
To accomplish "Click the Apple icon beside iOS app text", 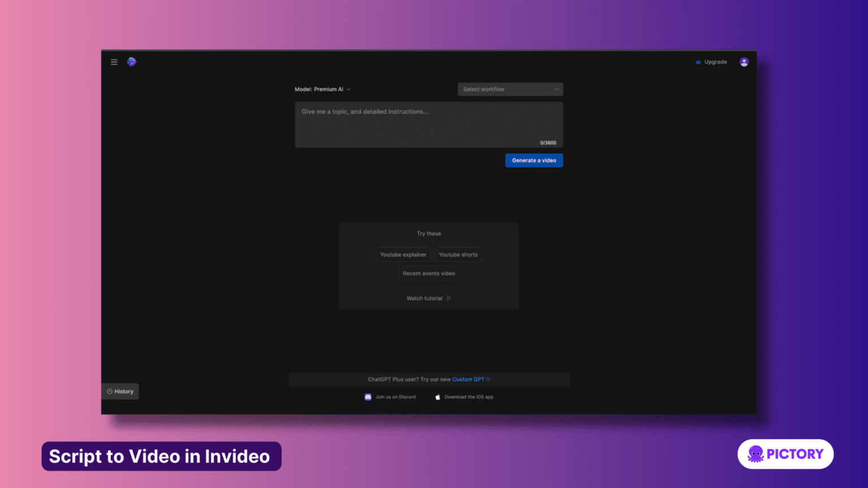I will click(x=438, y=396).
